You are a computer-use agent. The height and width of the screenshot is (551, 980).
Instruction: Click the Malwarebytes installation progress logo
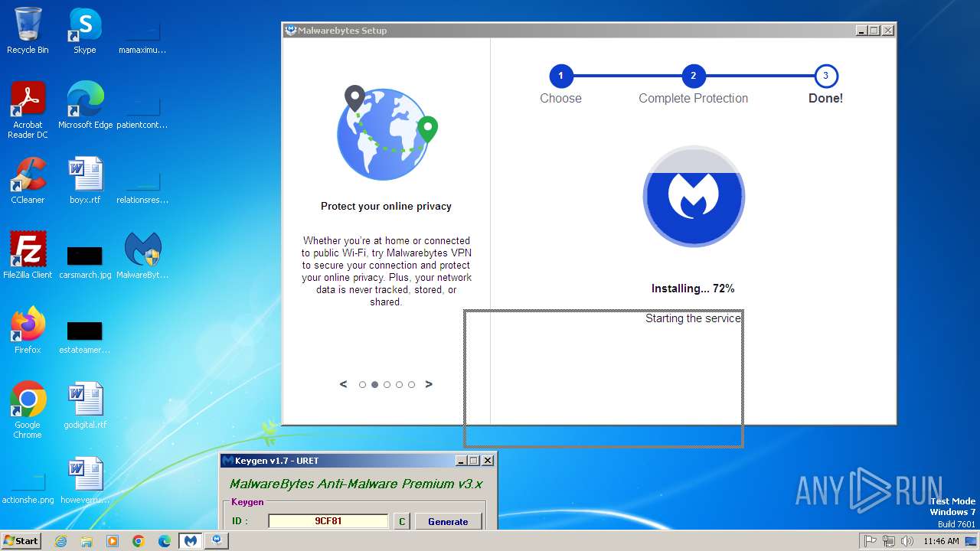tap(694, 197)
